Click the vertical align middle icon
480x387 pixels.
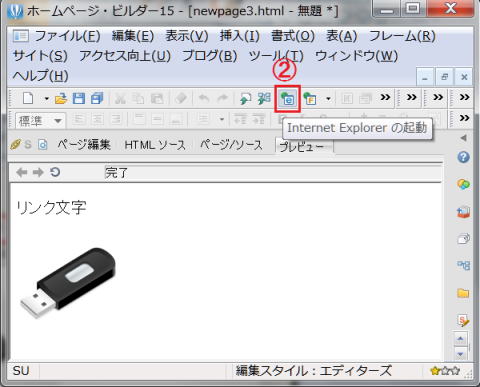point(158,119)
